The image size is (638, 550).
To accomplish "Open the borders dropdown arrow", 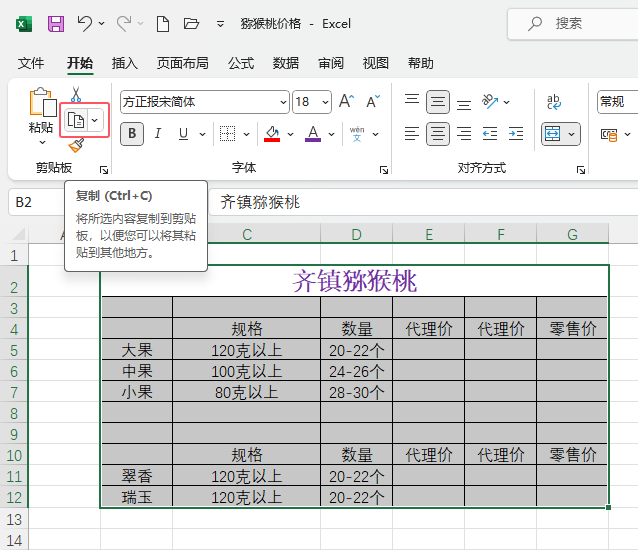I will 246,134.
